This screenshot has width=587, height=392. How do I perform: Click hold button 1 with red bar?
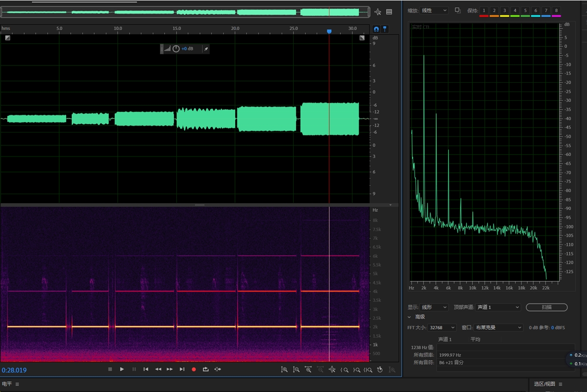point(483,11)
